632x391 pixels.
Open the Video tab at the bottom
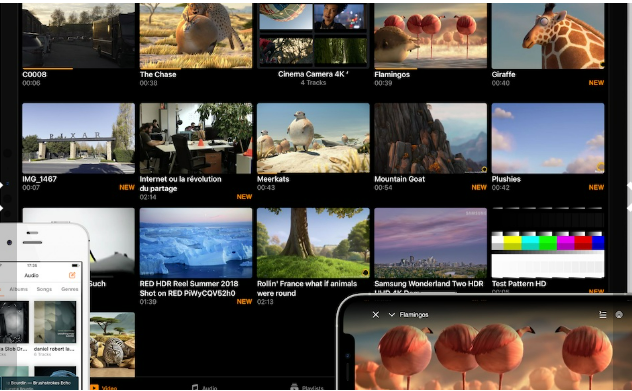(104, 387)
